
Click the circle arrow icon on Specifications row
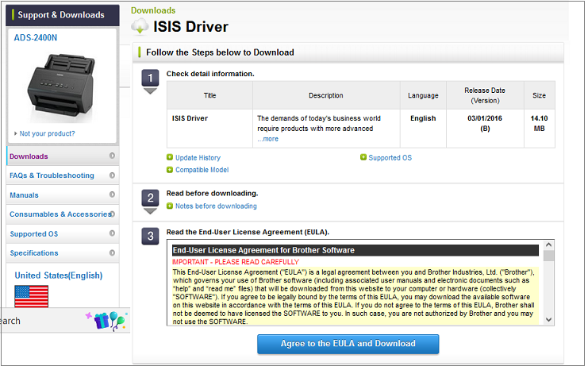coord(112,252)
